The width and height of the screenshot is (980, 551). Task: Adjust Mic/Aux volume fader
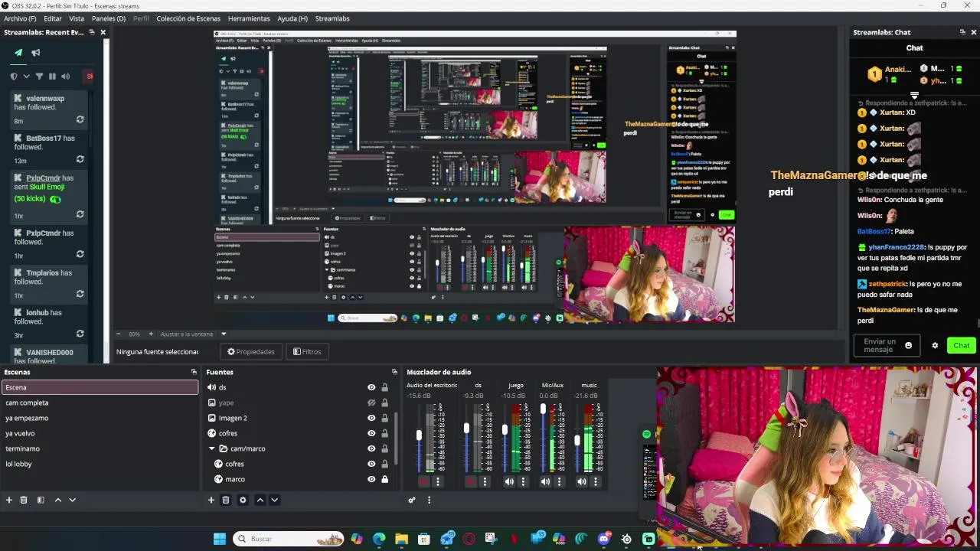point(543,409)
